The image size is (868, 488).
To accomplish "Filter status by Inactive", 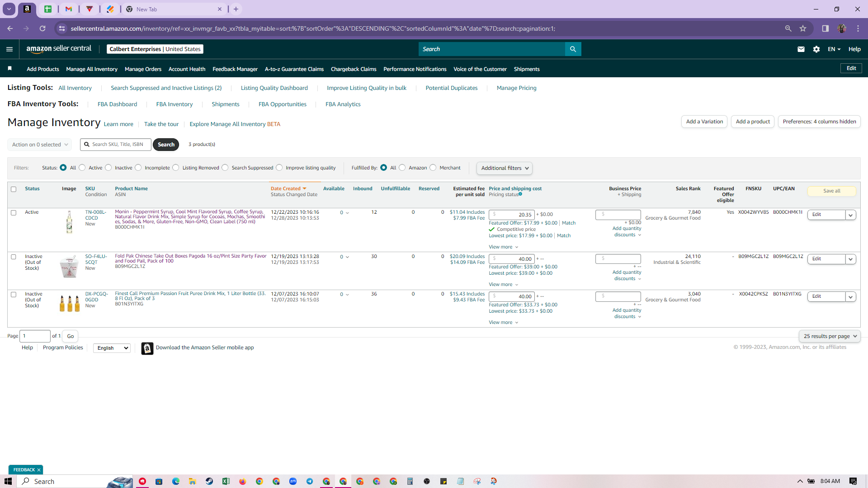I will 108,168.
